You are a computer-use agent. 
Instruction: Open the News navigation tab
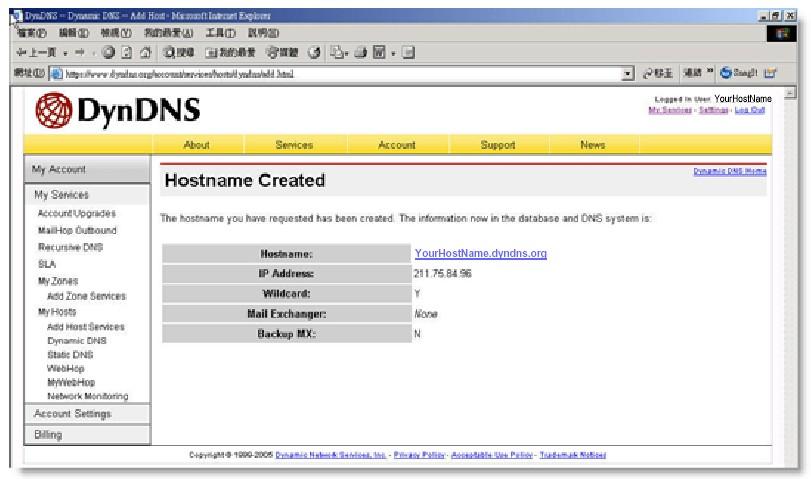tap(593, 145)
